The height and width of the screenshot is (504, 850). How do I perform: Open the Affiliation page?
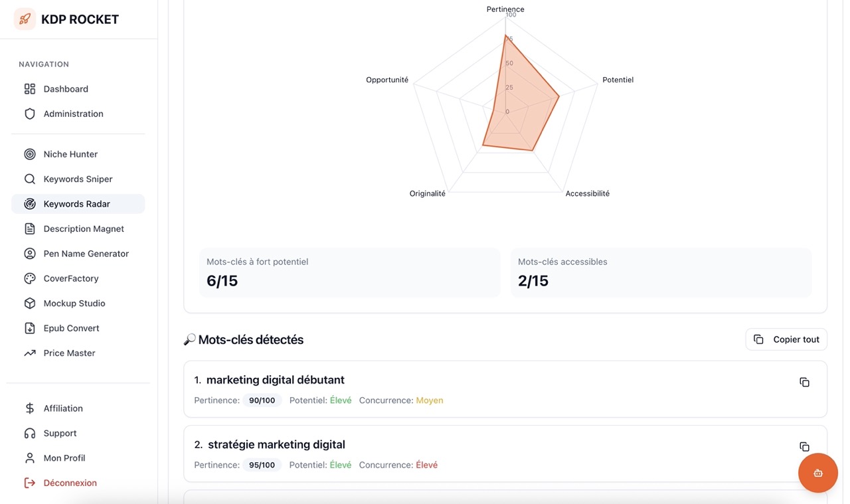coord(63,408)
